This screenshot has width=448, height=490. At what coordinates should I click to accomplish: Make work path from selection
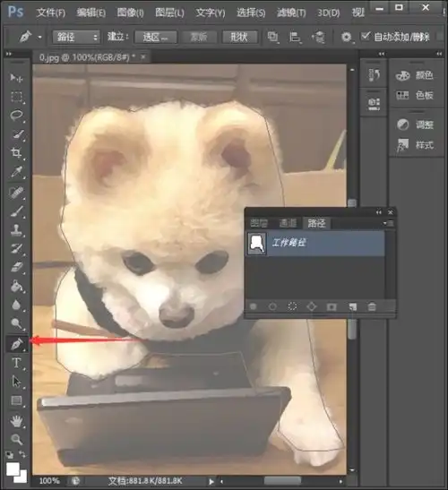pyautogui.click(x=312, y=306)
